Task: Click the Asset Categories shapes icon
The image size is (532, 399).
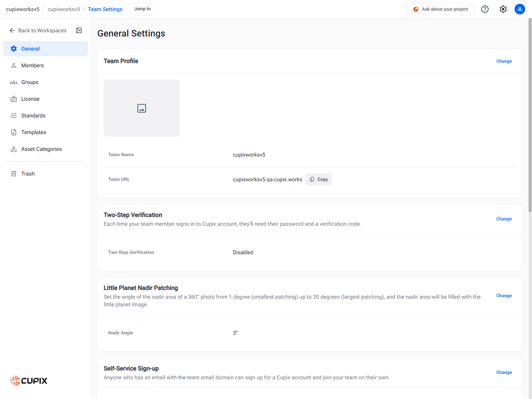Action: (14, 149)
